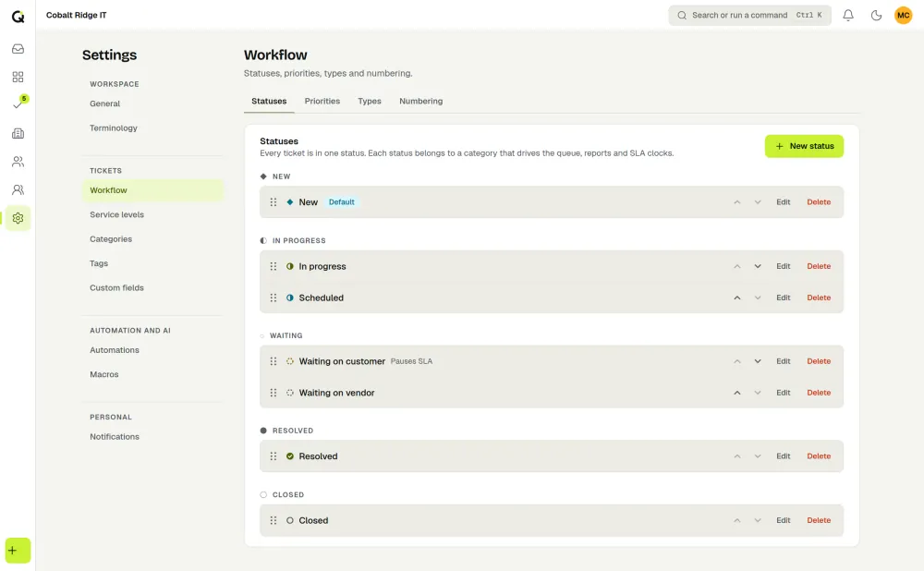Click the green check icon of Resolved
The image size is (924, 571).
pyautogui.click(x=290, y=456)
